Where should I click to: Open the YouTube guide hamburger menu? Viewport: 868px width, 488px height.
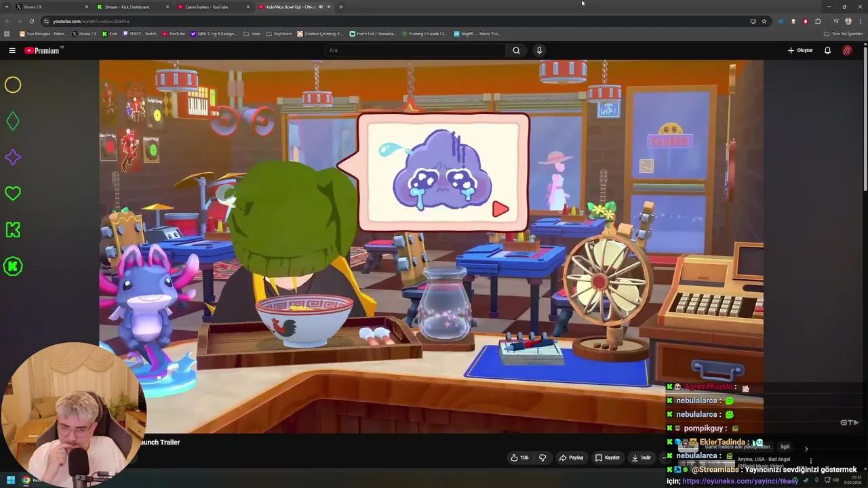pyautogui.click(x=12, y=50)
